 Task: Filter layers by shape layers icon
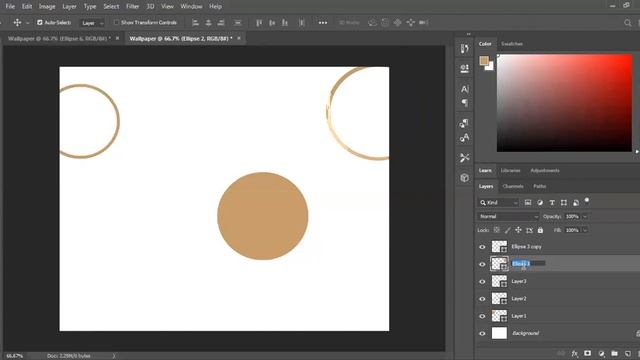[564, 202]
